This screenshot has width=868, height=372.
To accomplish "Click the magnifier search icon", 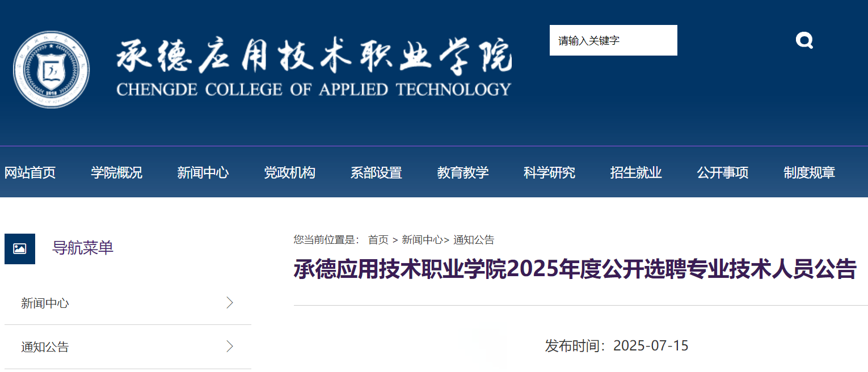I will pyautogui.click(x=804, y=40).
